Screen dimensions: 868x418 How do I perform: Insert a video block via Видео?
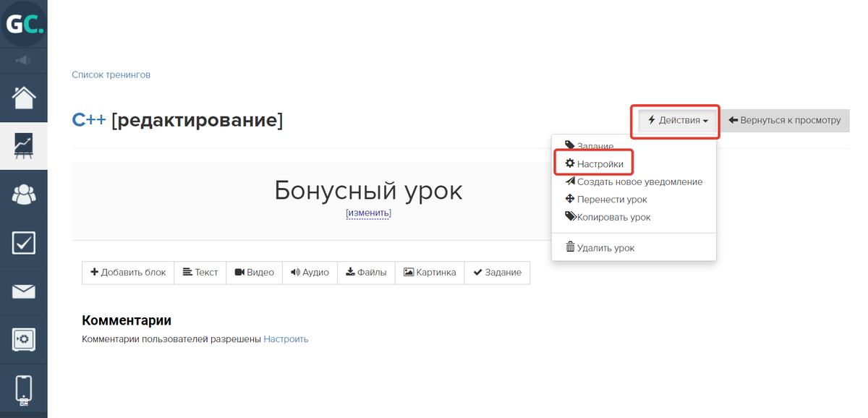click(254, 272)
